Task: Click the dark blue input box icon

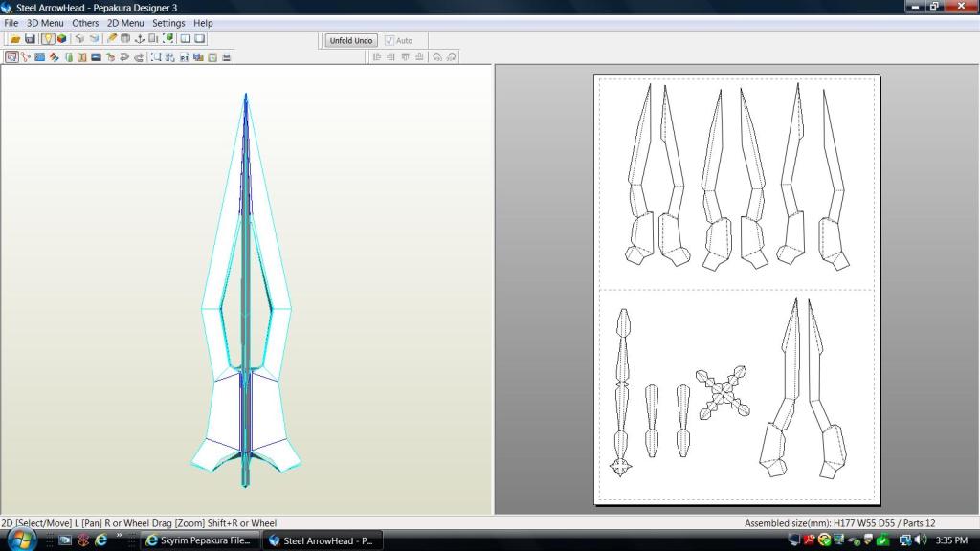Action: 97,57
